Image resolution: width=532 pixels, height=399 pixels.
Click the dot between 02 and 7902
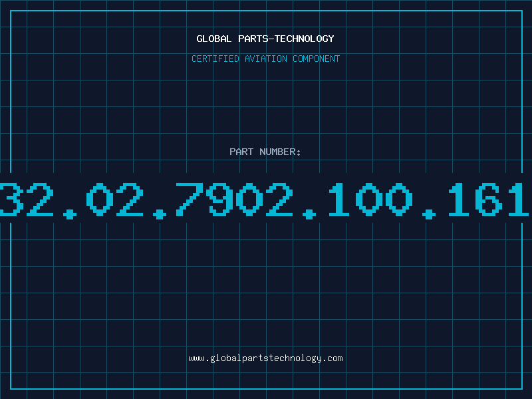(x=160, y=214)
